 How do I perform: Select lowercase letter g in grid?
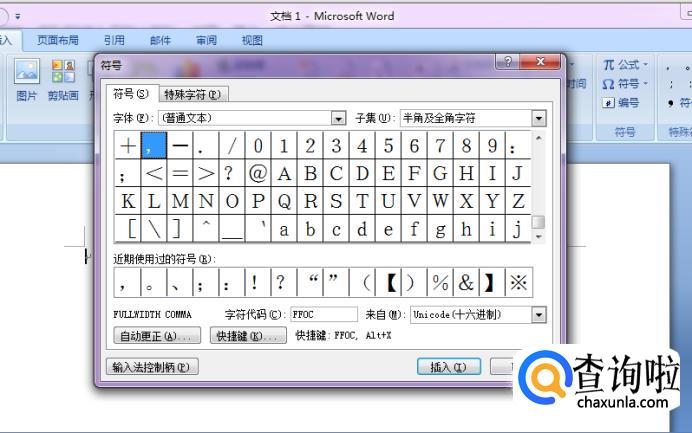(440, 229)
